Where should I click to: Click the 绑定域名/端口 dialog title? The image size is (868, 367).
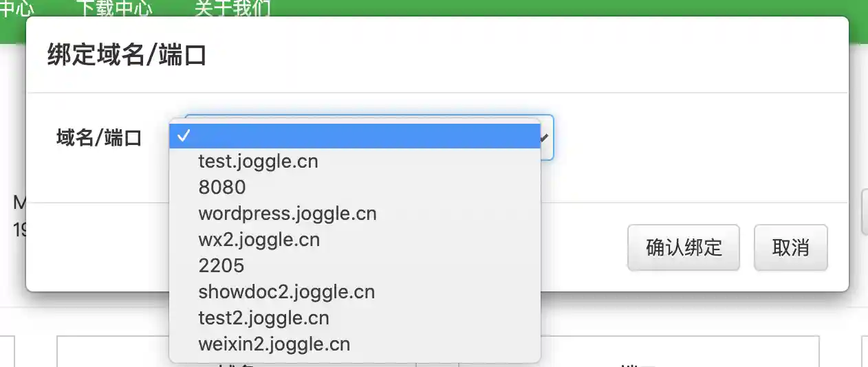(x=127, y=56)
